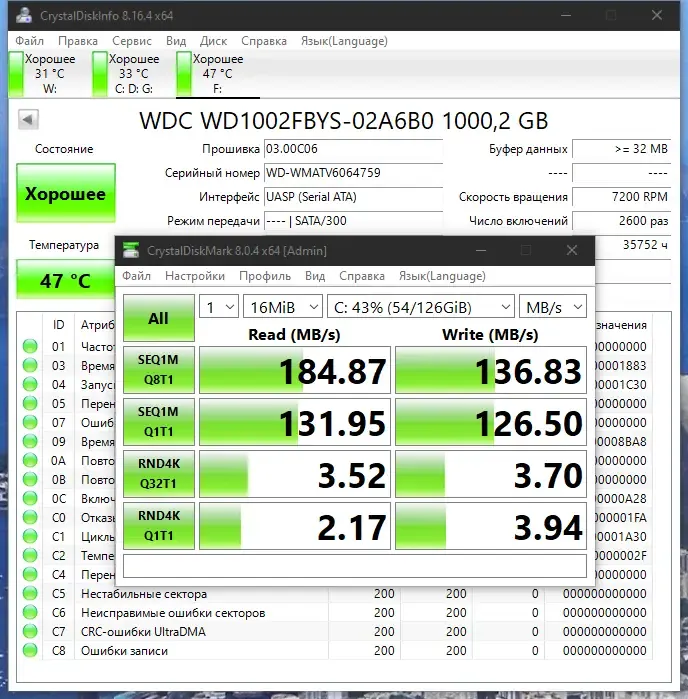Click the CRC-ошибки UltraDMA attribute row text

143,632
